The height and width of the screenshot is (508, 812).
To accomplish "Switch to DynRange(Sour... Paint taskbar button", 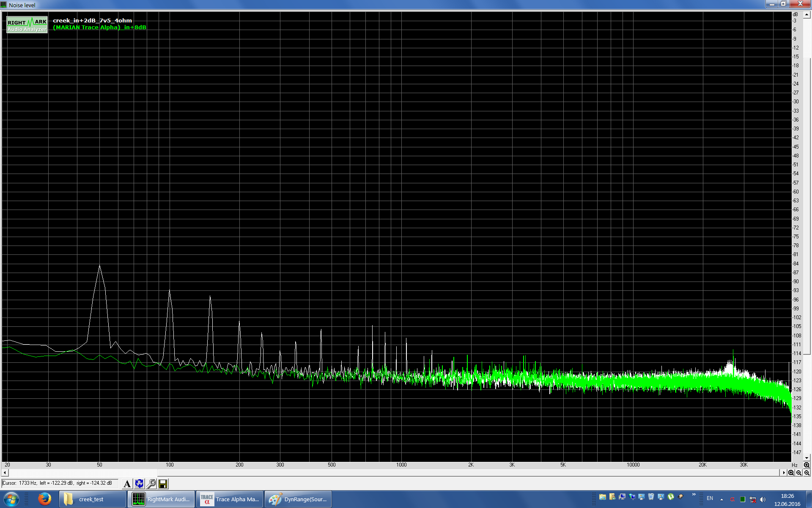I will (299, 499).
